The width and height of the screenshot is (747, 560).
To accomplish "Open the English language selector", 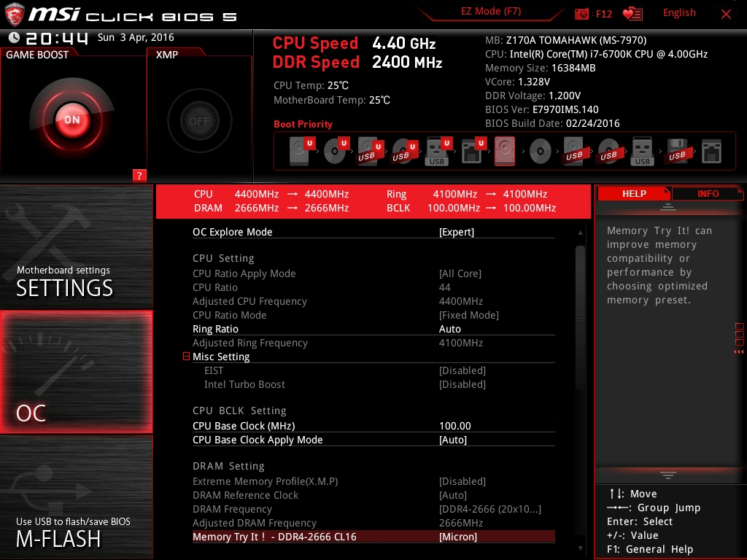I will tap(679, 13).
